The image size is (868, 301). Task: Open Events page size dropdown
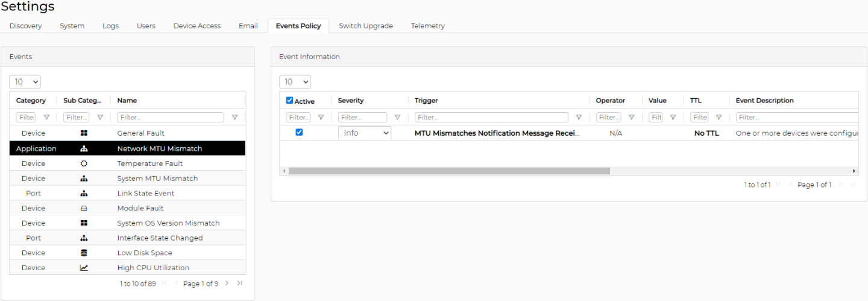[x=25, y=81]
